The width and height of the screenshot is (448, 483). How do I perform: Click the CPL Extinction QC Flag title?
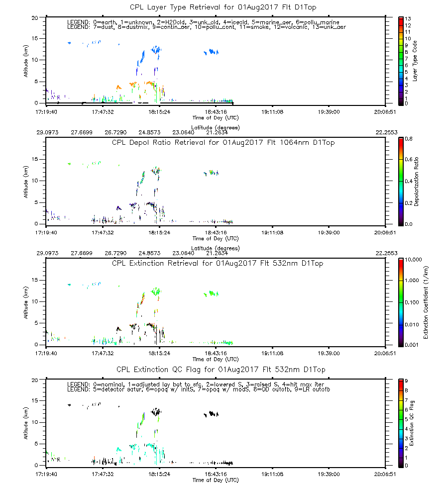coord(221,369)
